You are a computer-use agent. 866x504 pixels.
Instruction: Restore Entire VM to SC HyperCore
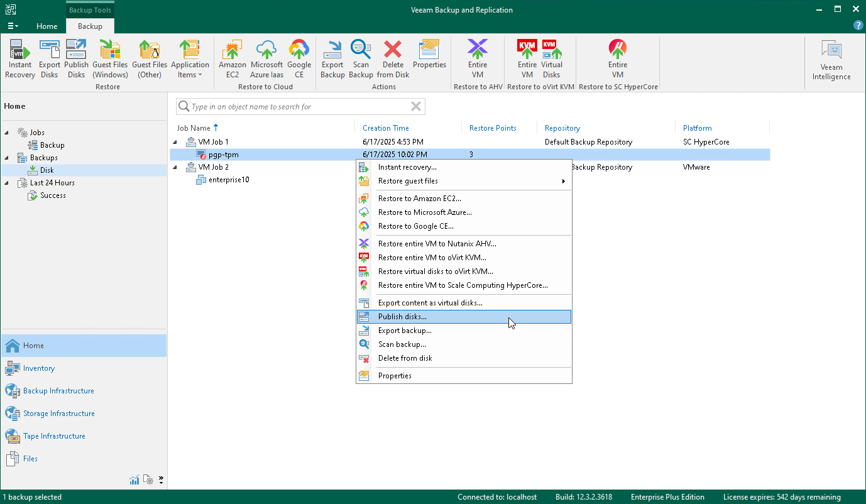(x=618, y=59)
